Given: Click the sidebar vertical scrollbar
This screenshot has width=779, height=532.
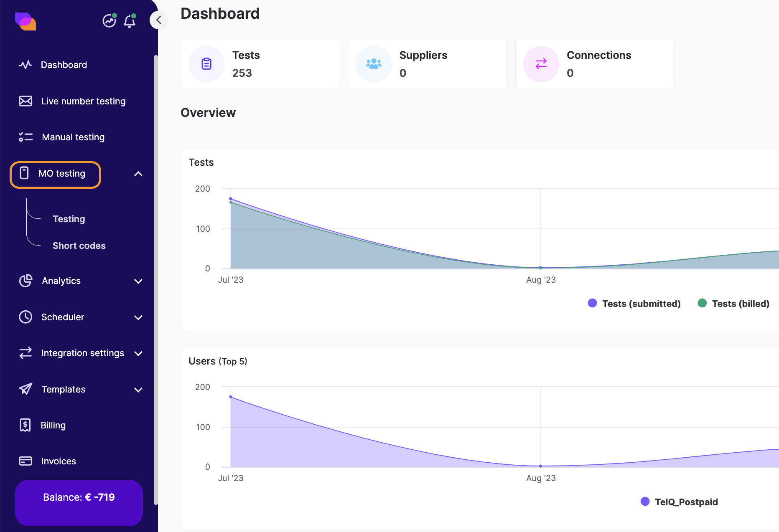Looking at the screenshot, I should (155, 280).
